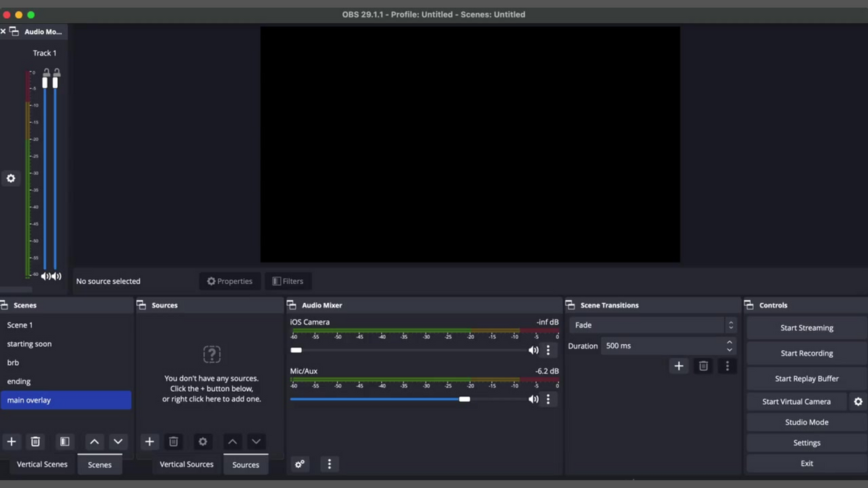Add a new source with the plus icon
This screenshot has width=868, height=488.
[149, 441]
